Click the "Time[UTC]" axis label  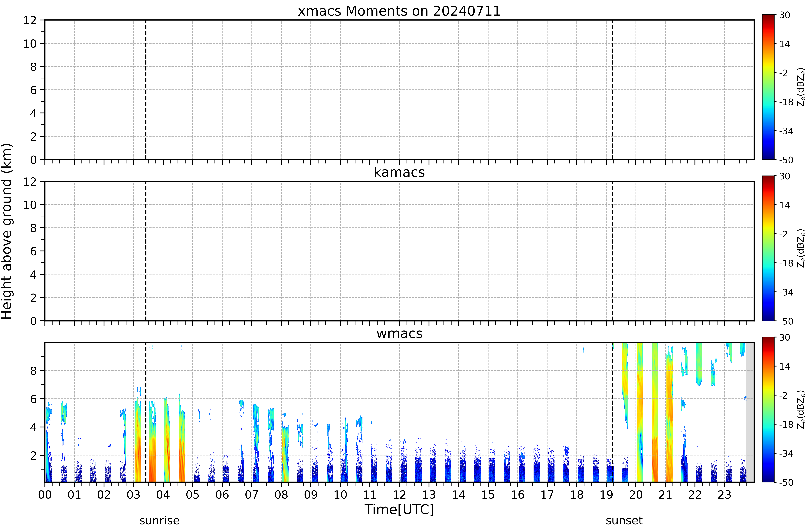click(x=399, y=510)
